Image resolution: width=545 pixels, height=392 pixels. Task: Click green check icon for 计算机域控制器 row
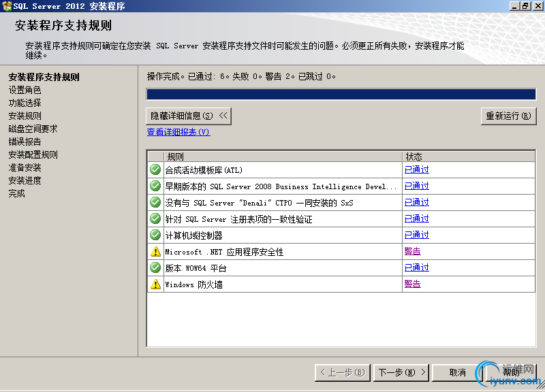point(155,235)
